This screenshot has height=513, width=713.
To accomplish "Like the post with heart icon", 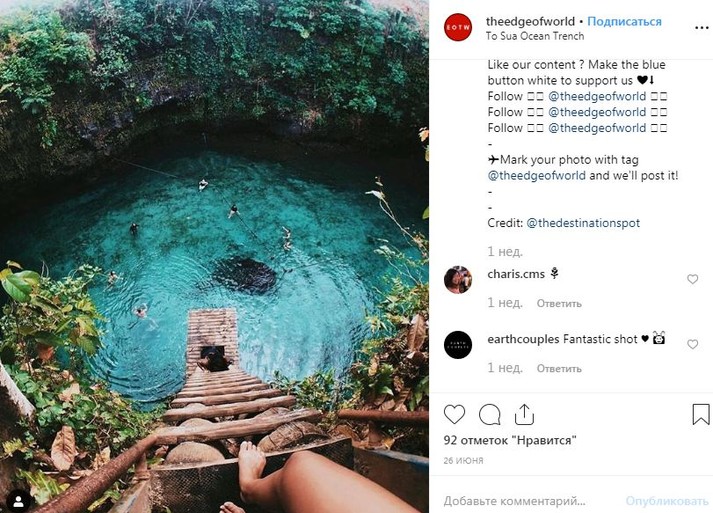I will [x=455, y=414].
